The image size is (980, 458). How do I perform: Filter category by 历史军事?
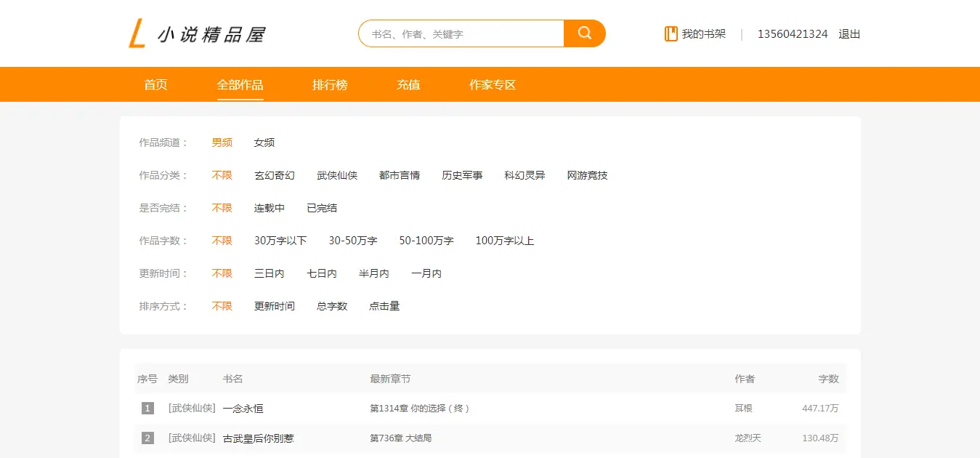coord(462,175)
